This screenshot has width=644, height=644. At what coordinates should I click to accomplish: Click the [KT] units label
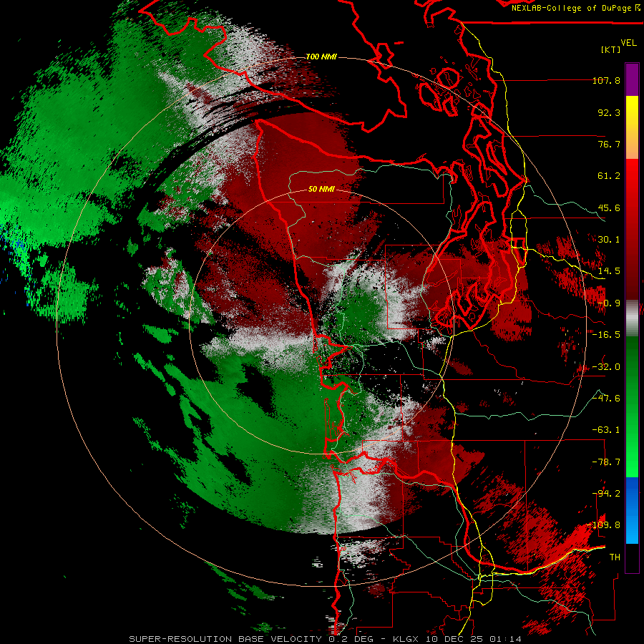click(611, 49)
